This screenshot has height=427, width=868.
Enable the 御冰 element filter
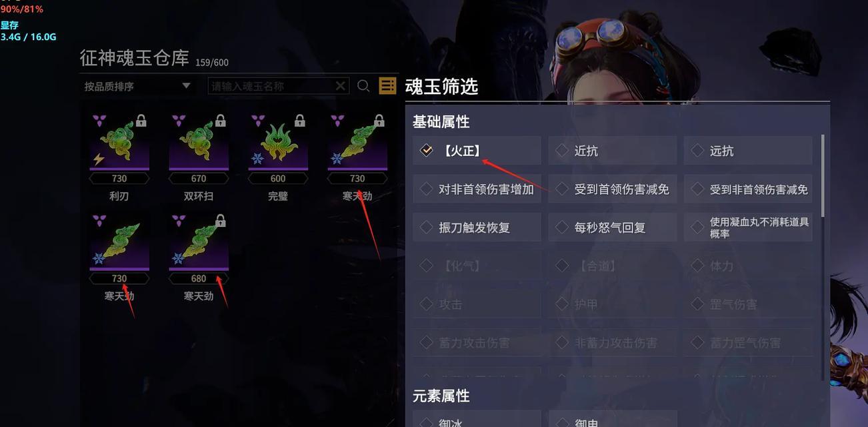477,420
